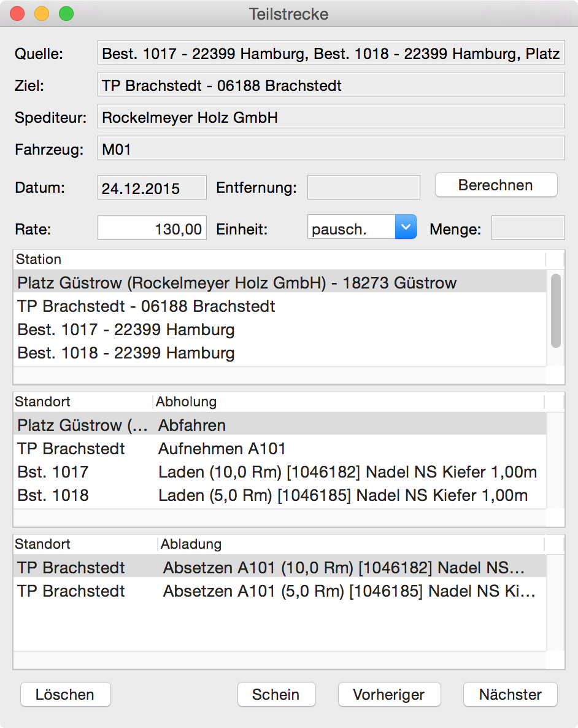This screenshot has width=578, height=728.
Task: Select Platz Güstrow in Station list
Action: coord(237,283)
